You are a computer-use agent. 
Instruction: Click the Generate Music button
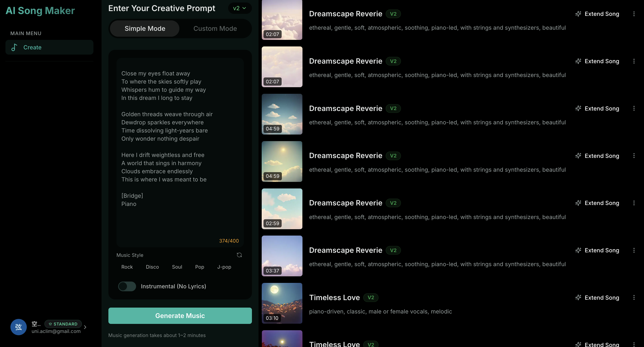point(180,316)
